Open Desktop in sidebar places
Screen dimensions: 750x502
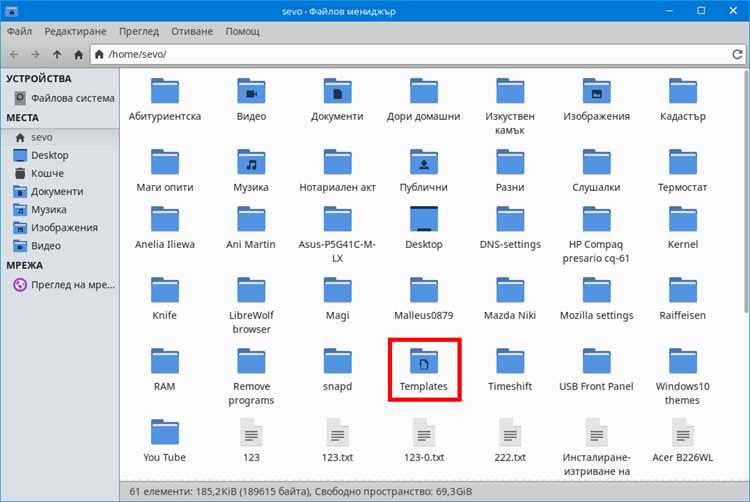[60, 155]
